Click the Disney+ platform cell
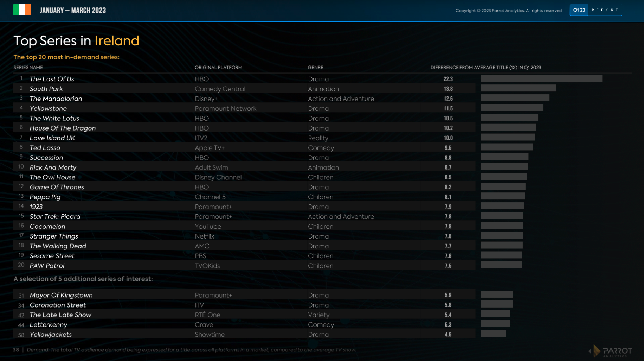 (x=206, y=99)
